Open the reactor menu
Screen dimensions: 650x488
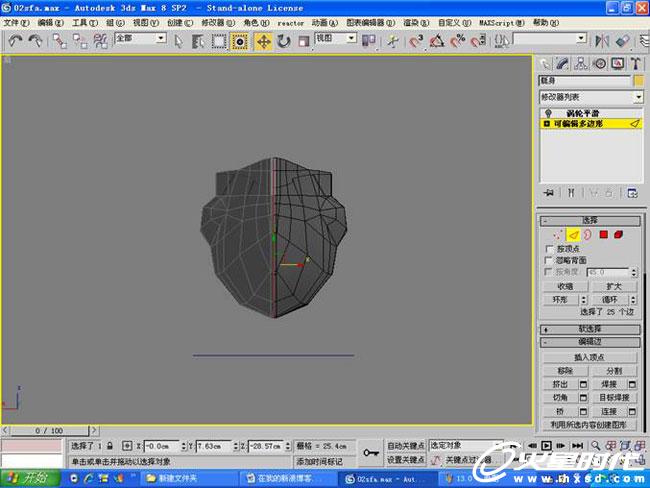coord(291,23)
